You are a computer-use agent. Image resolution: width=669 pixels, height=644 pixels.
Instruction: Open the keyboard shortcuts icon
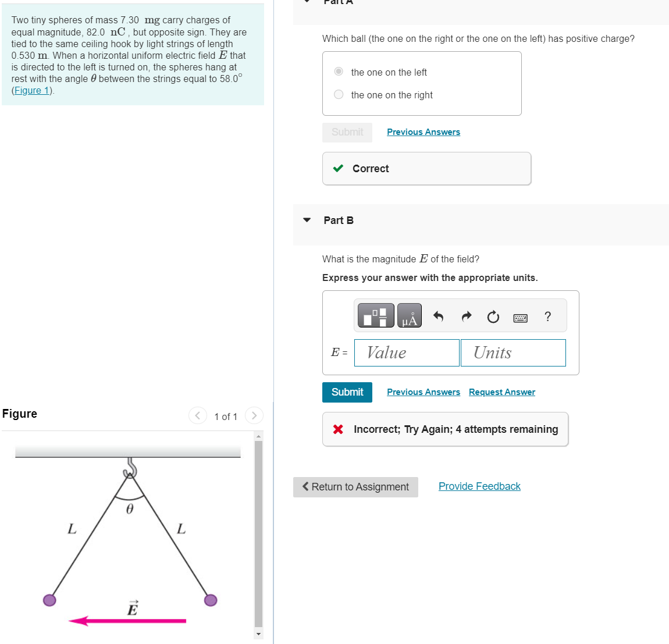(x=520, y=318)
